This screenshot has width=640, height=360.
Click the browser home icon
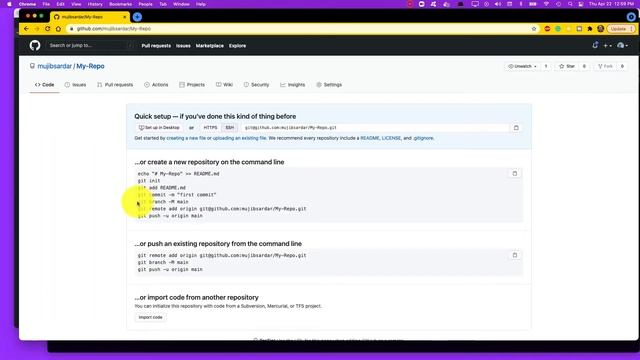click(58, 29)
